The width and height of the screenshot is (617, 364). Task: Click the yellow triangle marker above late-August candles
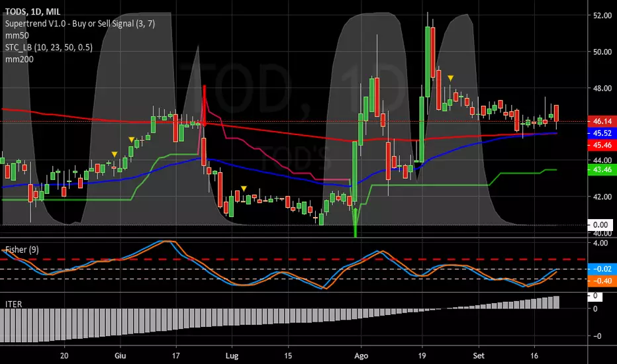click(451, 78)
